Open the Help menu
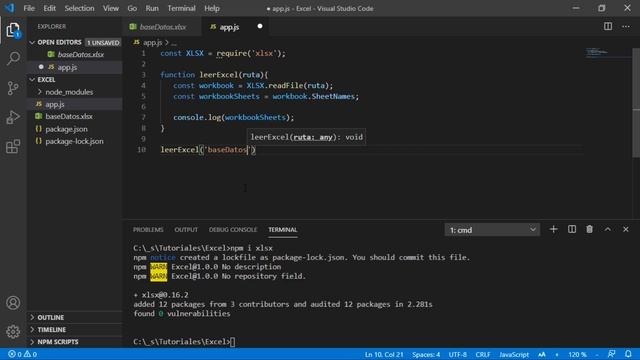 (212, 8)
